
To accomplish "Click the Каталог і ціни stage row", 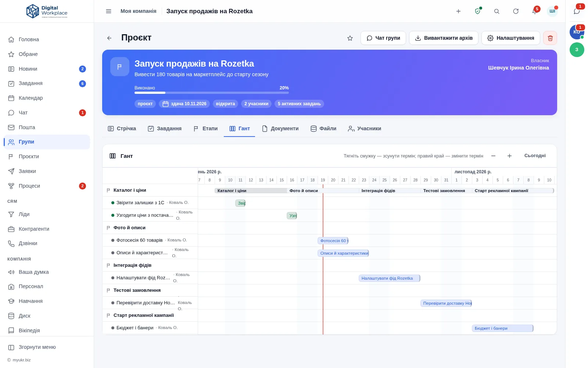I will (x=150, y=190).
